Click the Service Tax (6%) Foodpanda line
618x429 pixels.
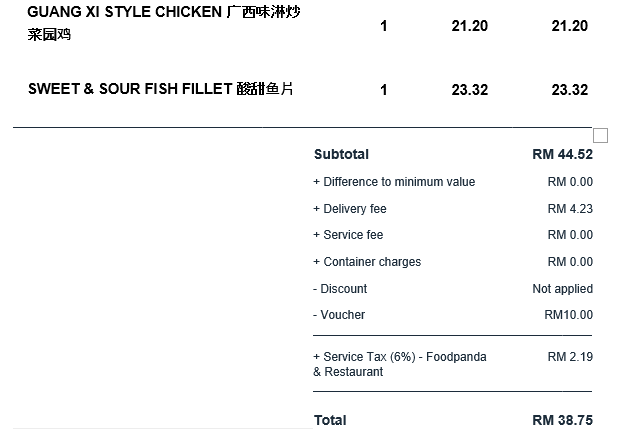click(x=400, y=364)
